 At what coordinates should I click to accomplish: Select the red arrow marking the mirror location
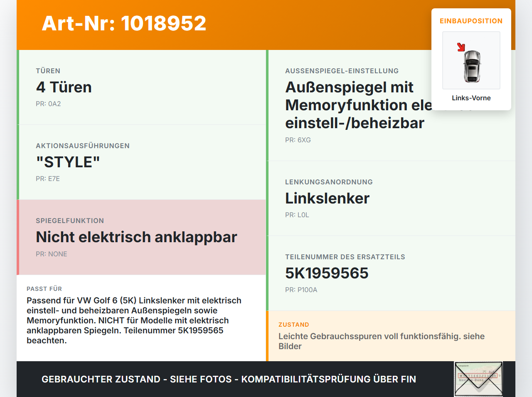pyautogui.click(x=461, y=47)
